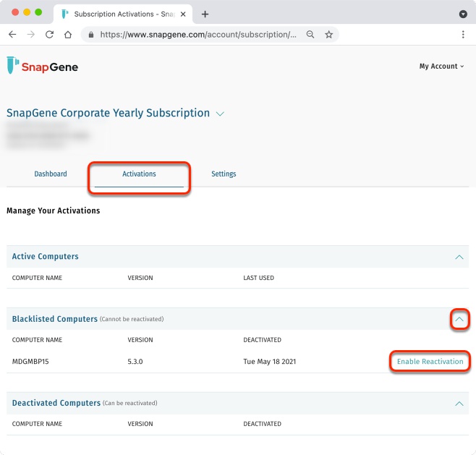Click SnapGene Corporate Yearly Subscription title

coord(108,113)
